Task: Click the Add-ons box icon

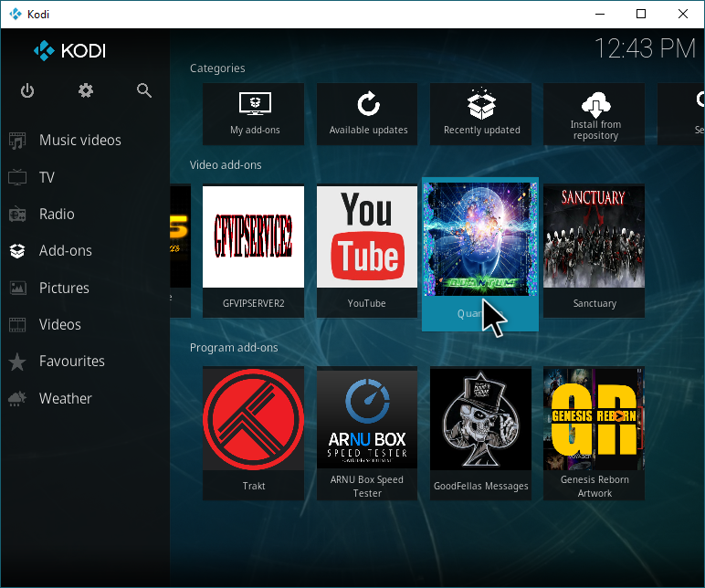Action: [x=17, y=251]
